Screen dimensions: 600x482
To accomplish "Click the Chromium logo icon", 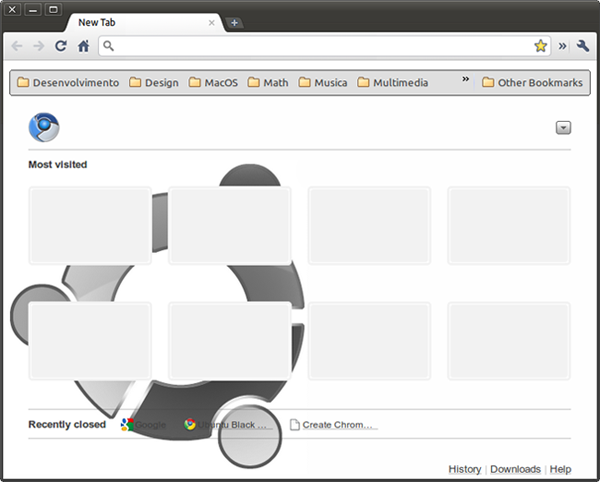I will (44, 127).
